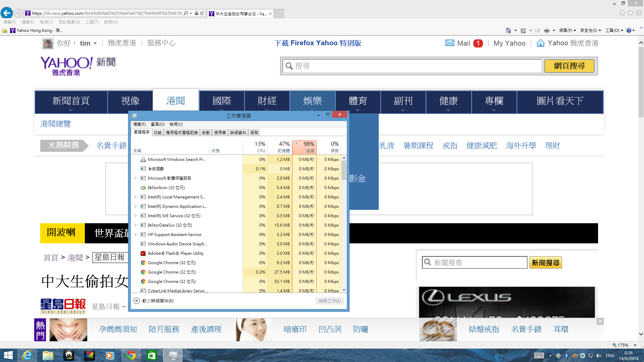
Task: Click 結束工作(E) button in Task Manager
Action: [x=330, y=301]
